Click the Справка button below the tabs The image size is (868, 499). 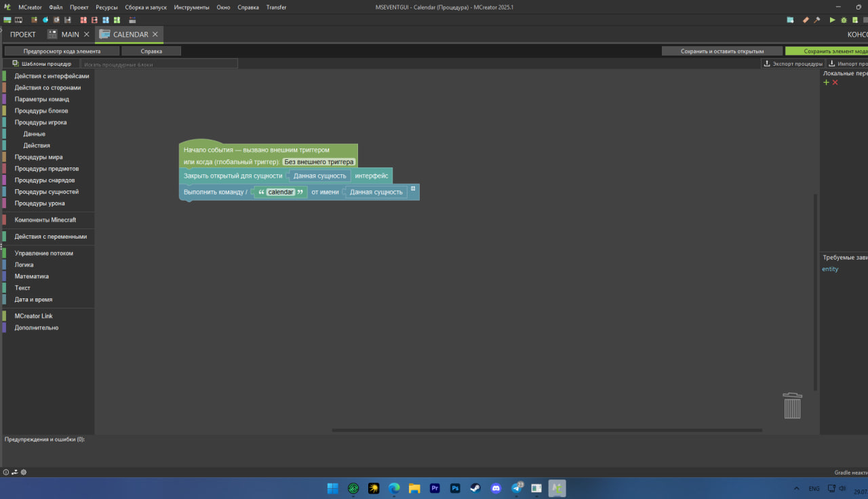click(x=151, y=51)
